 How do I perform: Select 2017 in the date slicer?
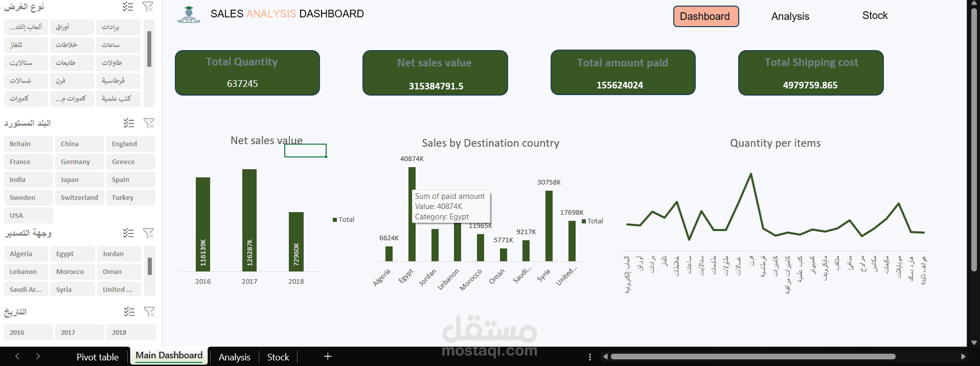tap(80, 332)
